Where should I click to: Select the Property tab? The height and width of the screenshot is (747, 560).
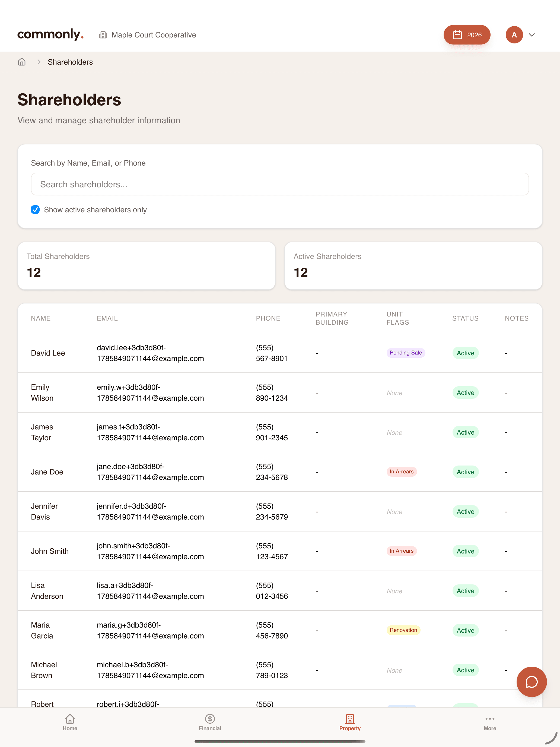tap(350, 723)
